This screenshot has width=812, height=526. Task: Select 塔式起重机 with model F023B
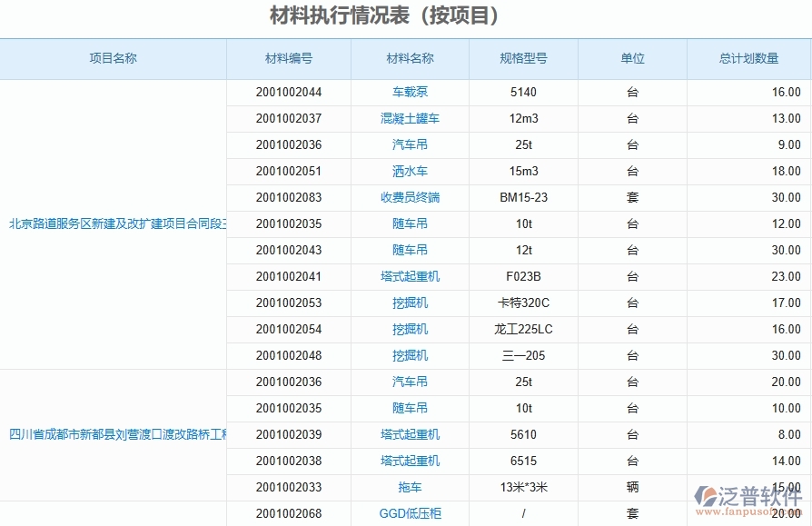[408, 276]
